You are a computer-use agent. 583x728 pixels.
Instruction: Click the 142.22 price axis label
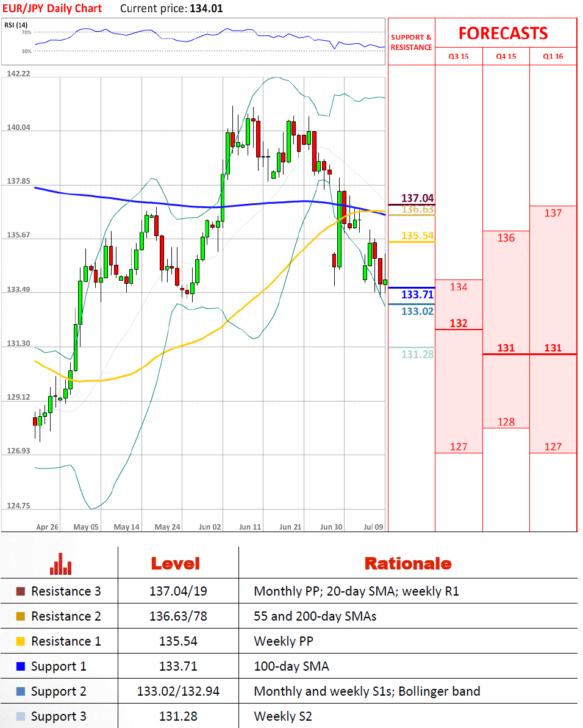[18, 74]
